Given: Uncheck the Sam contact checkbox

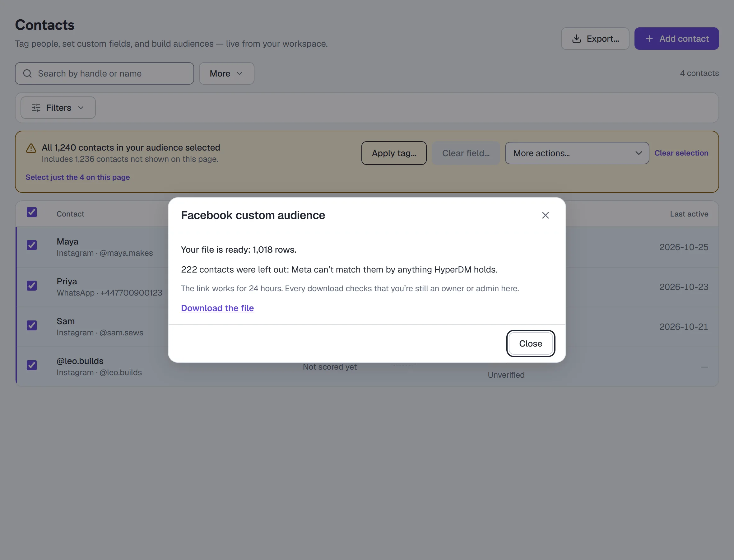Looking at the screenshot, I should [32, 325].
